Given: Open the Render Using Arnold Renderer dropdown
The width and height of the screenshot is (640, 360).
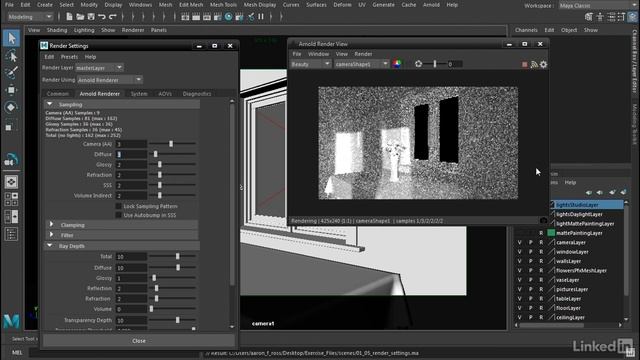Looking at the screenshot, I should coord(109,80).
